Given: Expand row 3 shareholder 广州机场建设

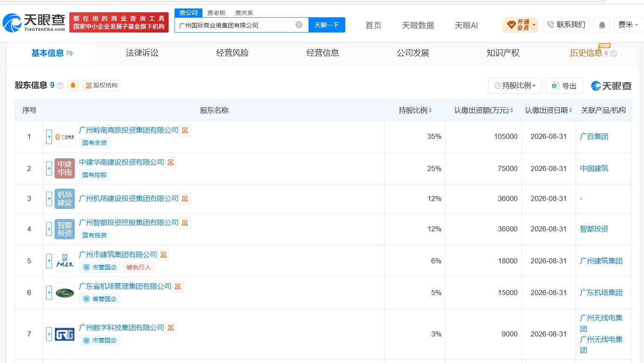Looking at the screenshot, I should 49,199.
